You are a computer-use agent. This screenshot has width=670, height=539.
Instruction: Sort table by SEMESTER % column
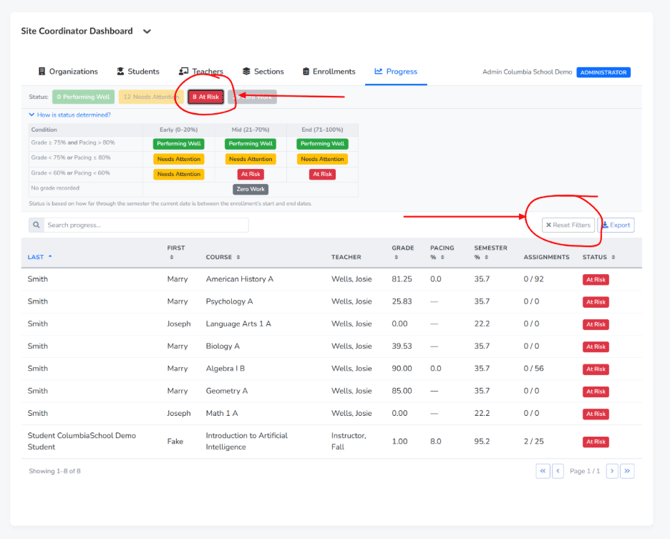pos(491,252)
